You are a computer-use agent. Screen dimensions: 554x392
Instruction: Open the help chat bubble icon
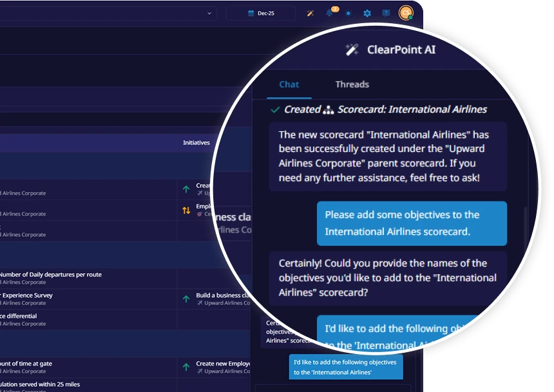(x=386, y=13)
